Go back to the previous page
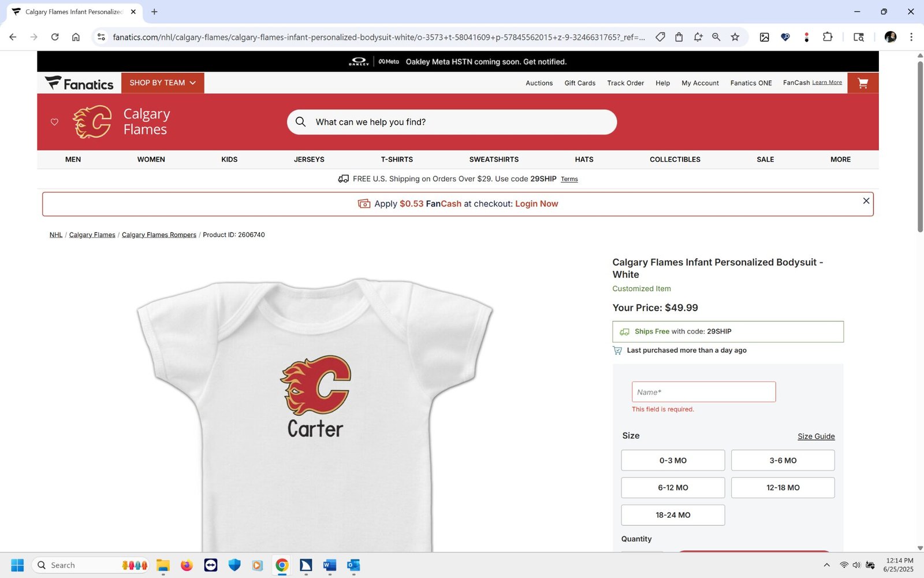 point(13,37)
